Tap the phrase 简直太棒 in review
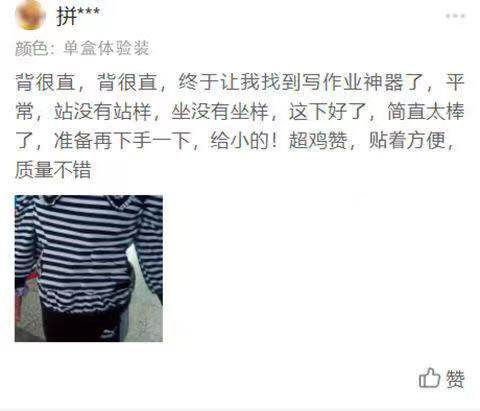Screen dimensions: 480x411 [426, 111]
